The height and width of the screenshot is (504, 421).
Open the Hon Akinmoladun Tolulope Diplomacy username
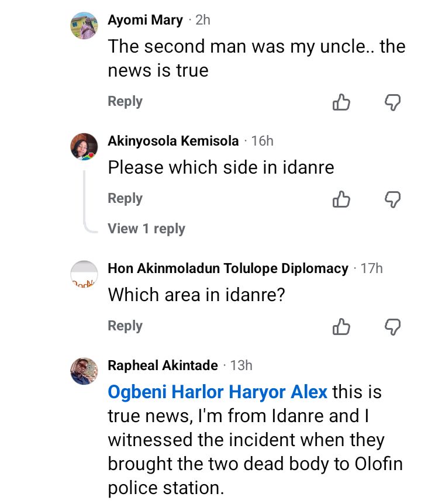(x=228, y=268)
